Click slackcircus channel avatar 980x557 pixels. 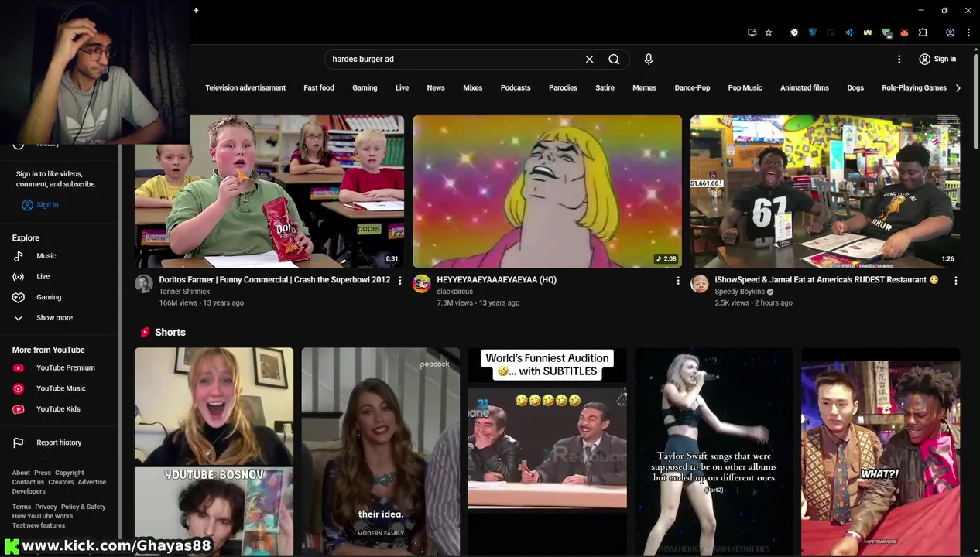[x=421, y=283]
